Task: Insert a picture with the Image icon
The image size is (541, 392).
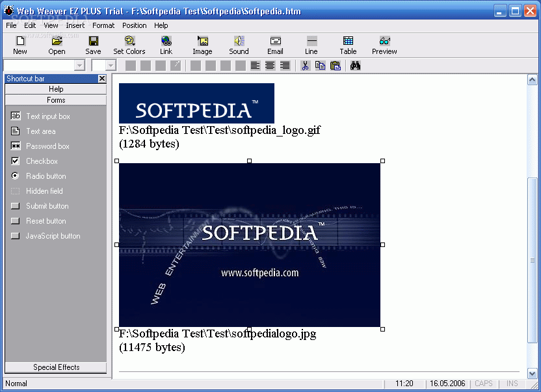Action: tap(202, 46)
